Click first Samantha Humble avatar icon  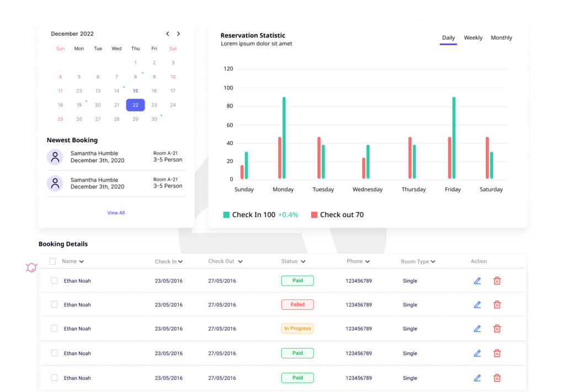(x=55, y=157)
